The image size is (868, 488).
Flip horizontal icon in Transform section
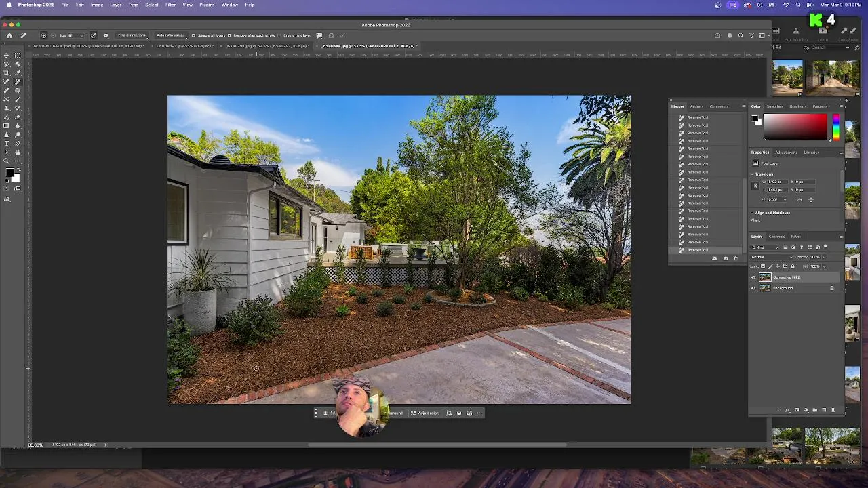(x=800, y=199)
